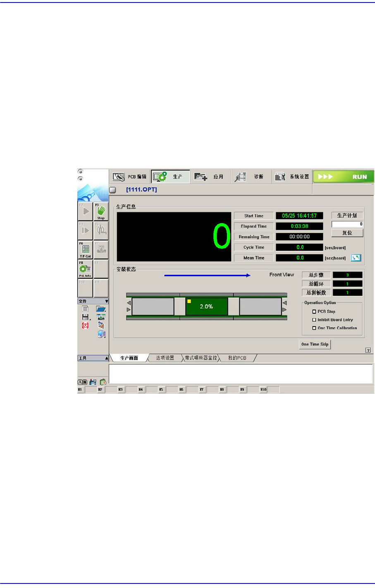Click the 生产计划 button

(347, 216)
